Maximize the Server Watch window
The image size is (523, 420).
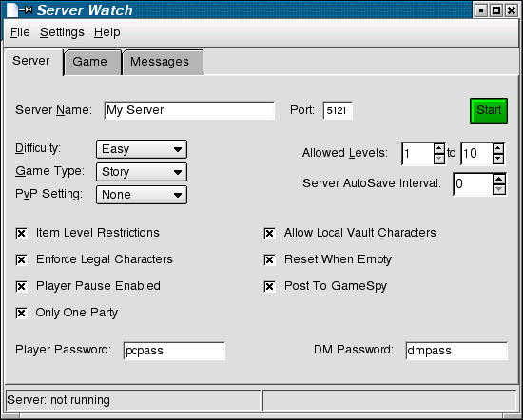(496, 10)
